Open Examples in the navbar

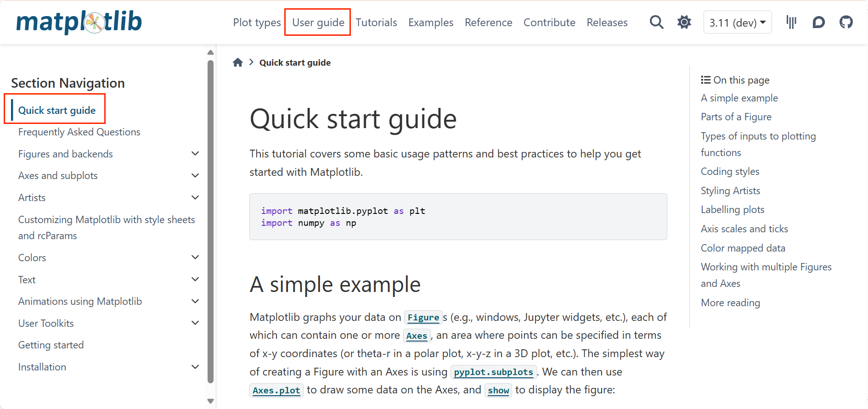tap(431, 22)
